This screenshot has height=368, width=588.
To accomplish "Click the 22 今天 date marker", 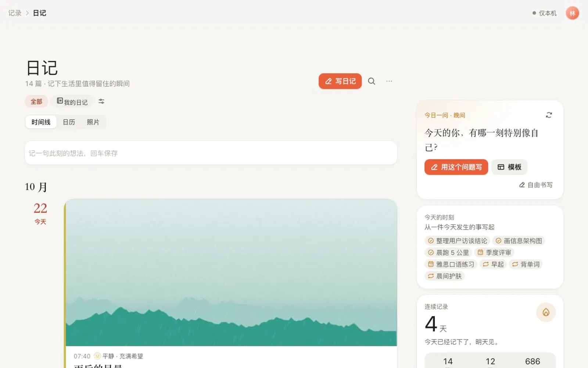I will (x=40, y=213).
